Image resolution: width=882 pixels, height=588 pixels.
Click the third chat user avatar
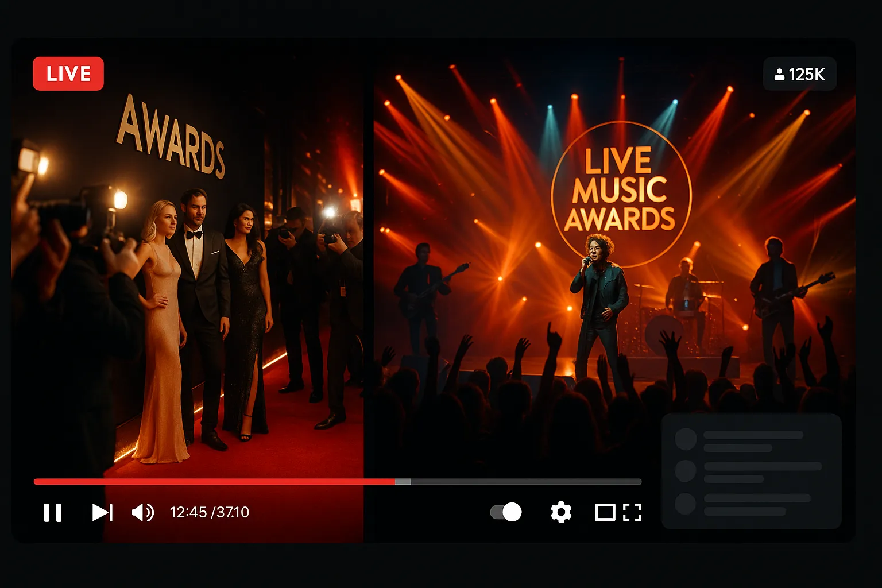point(685,504)
